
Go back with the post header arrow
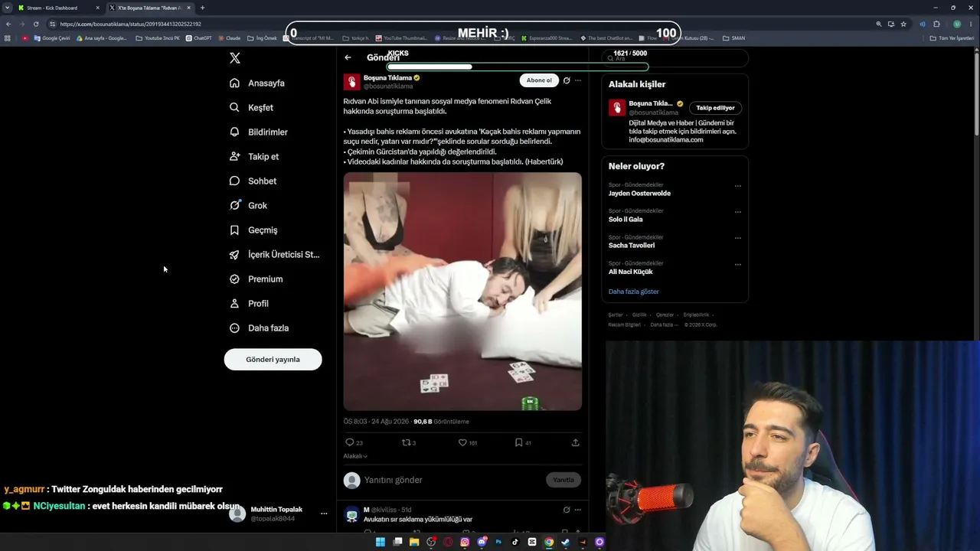point(348,57)
